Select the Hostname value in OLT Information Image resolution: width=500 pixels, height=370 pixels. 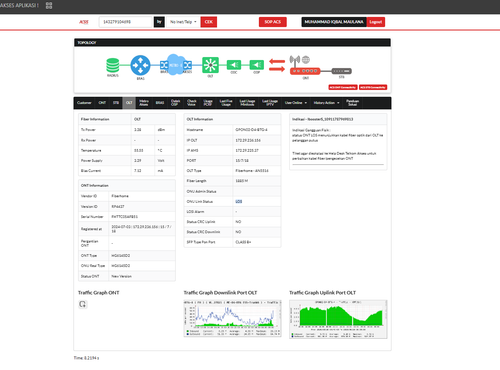point(251,130)
